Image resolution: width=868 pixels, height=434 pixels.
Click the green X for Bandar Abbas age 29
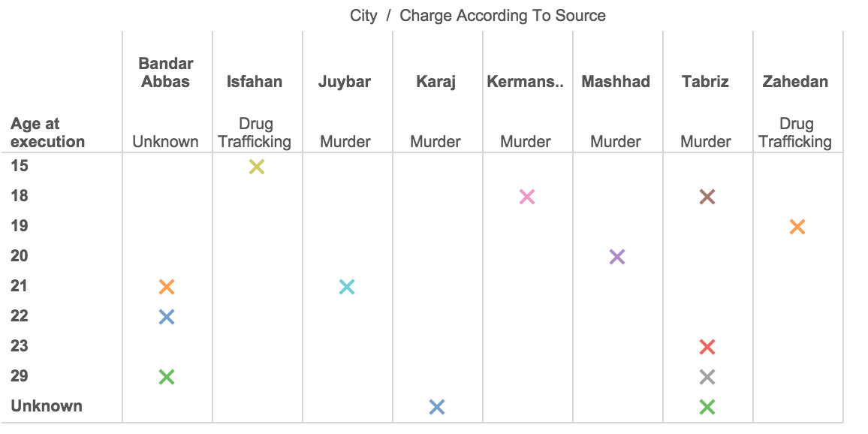pyautogui.click(x=167, y=377)
